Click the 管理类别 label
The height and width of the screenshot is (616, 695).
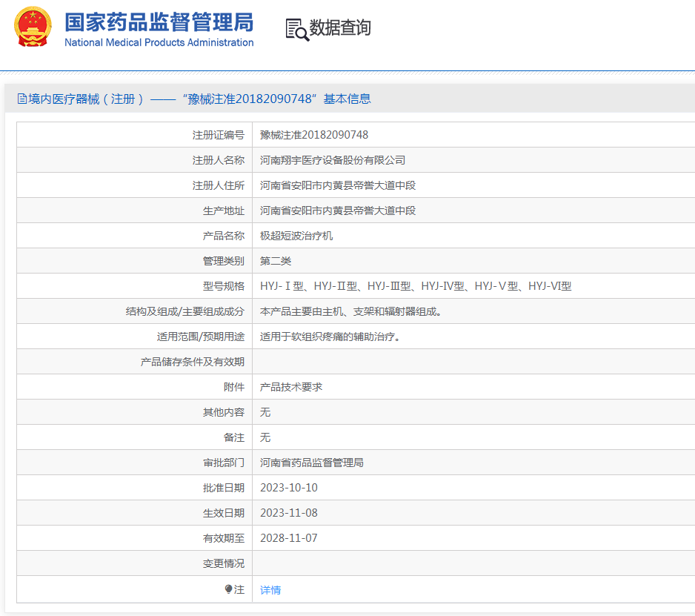click(224, 261)
